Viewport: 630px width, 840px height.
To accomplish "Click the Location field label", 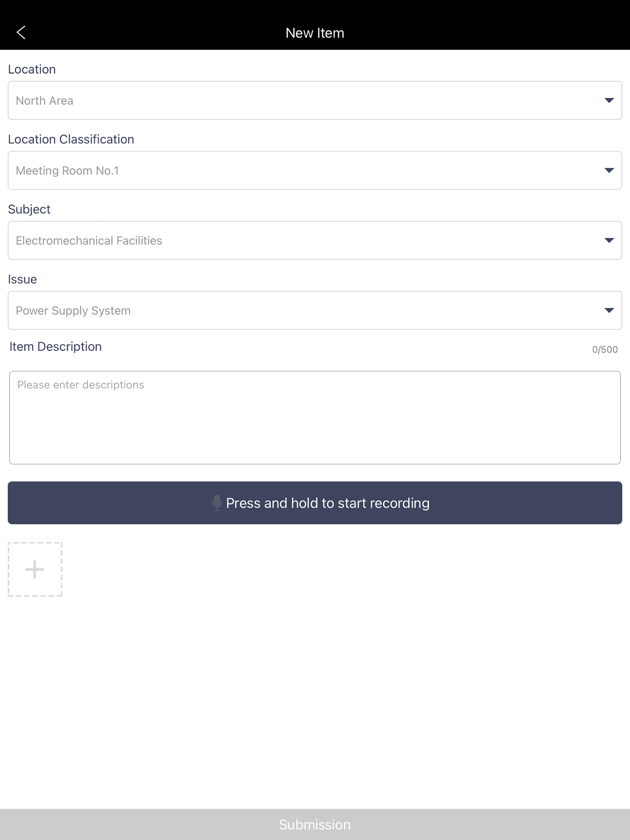I will pyautogui.click(x=32, y=69).
